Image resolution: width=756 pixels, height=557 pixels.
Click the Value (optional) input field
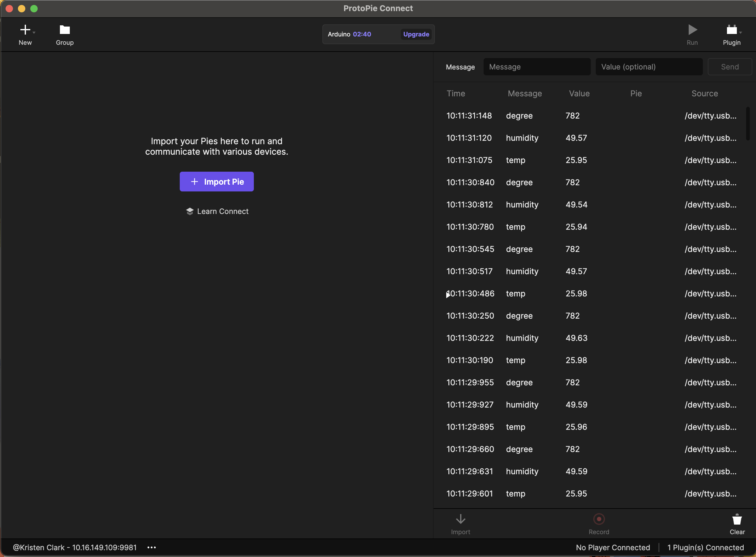pyautogui.click(x=649, y=67)
